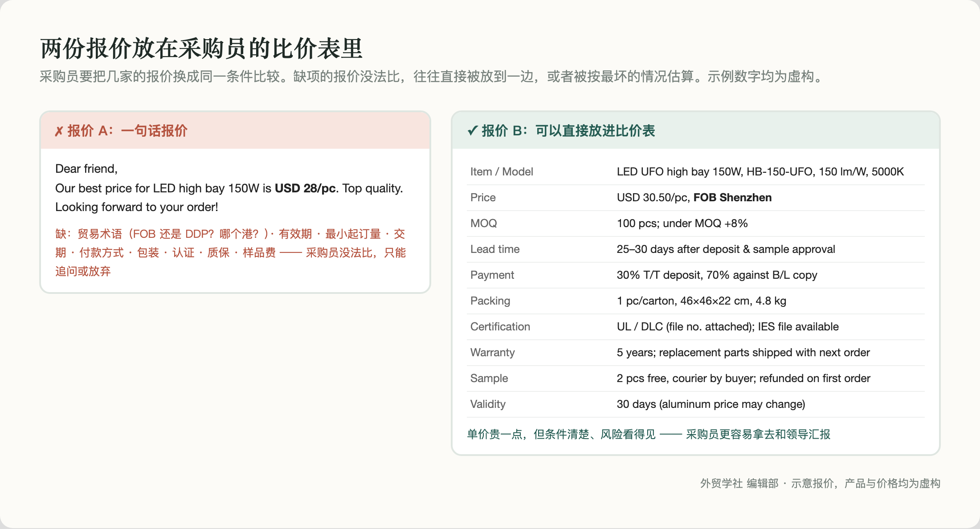Click the bold 'FOB Shenzhen' text
Image resolution: width=980 pixels, height=529 pixels.
pyautogui.click(x=732, y=198)
